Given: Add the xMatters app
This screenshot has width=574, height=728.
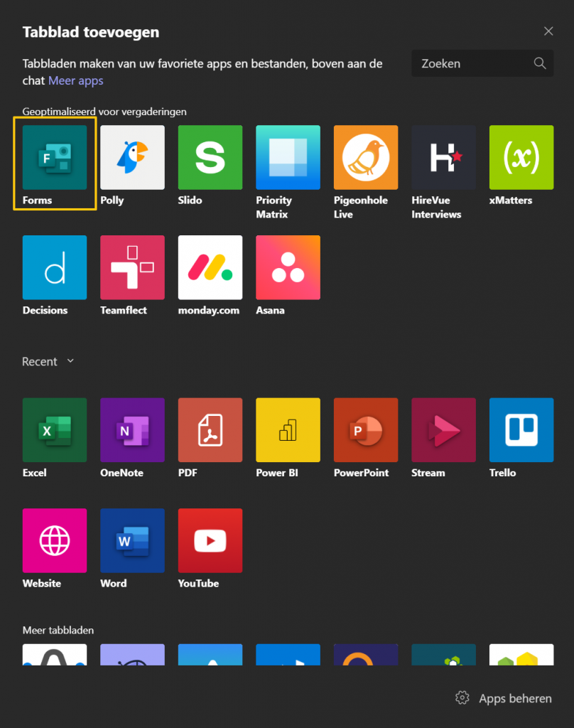Looking at the screenshot, I should pyautogui.click(x=521, y=157).
